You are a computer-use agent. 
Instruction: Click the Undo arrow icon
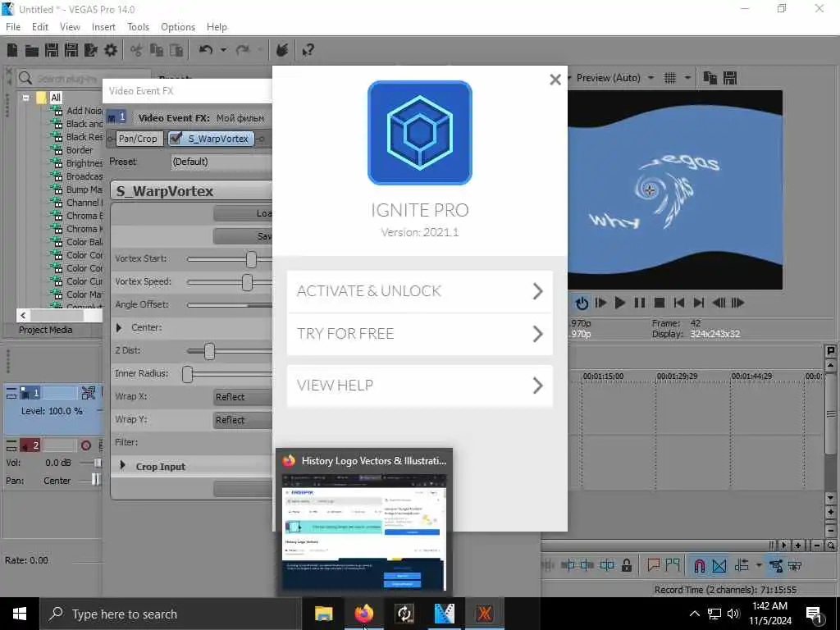pos(206,50)
